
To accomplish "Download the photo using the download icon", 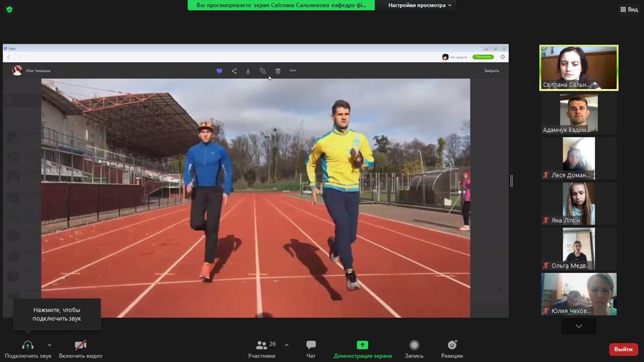I will [x=248, y=71].
